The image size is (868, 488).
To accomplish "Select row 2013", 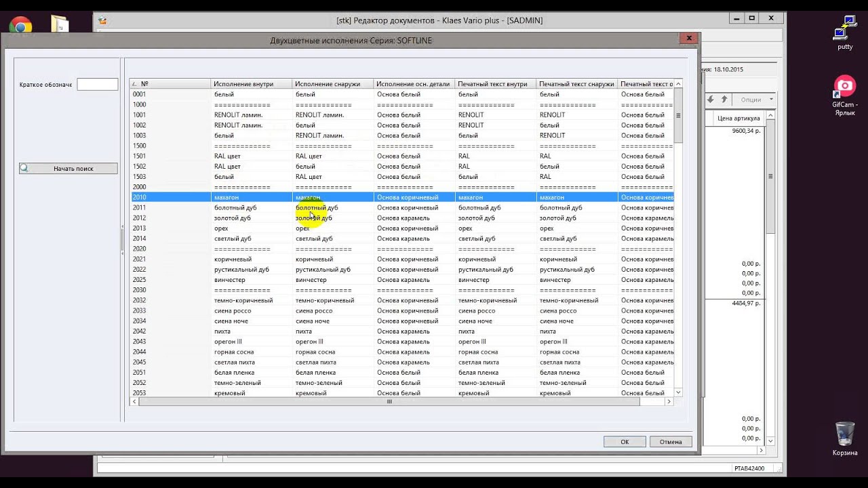I will click(x=402, y=228).
